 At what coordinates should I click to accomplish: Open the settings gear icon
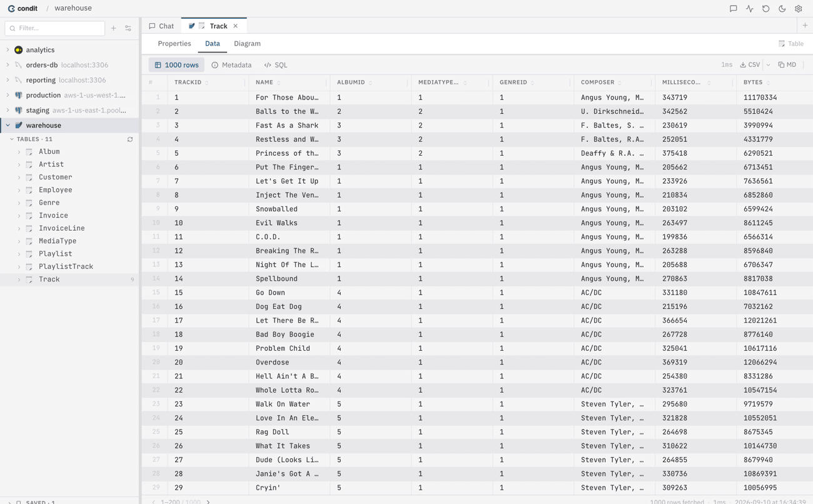point(799,9)
